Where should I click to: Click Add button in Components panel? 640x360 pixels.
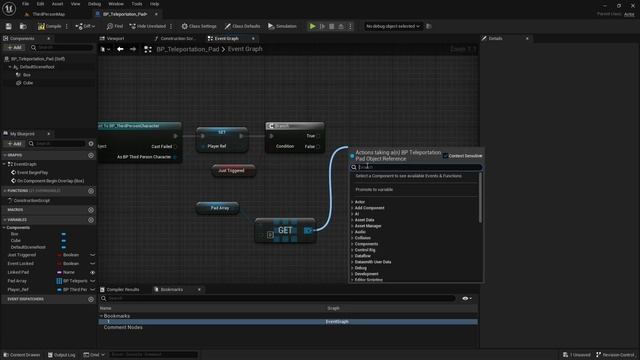point(14,47)
